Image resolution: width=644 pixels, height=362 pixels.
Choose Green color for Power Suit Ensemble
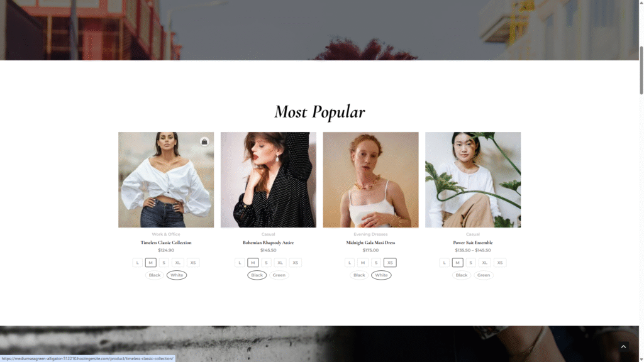484,275
